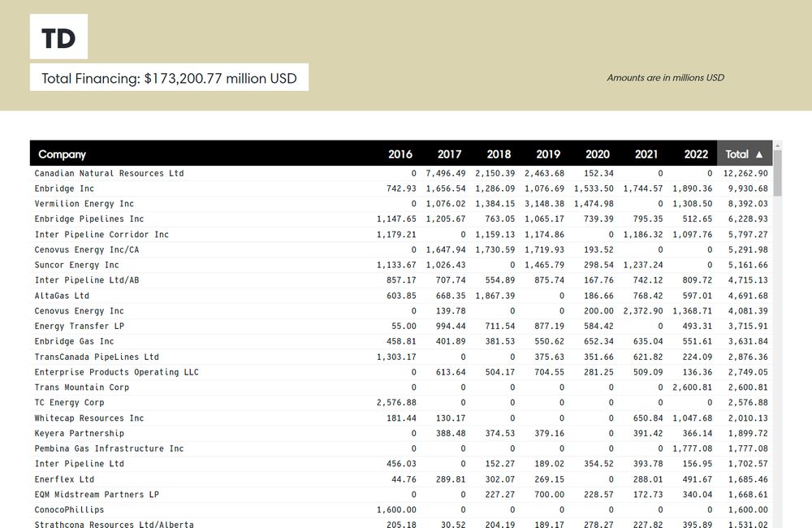Select ConocoPhillips company name
This screenshot has height=528, width=812.
69,510
